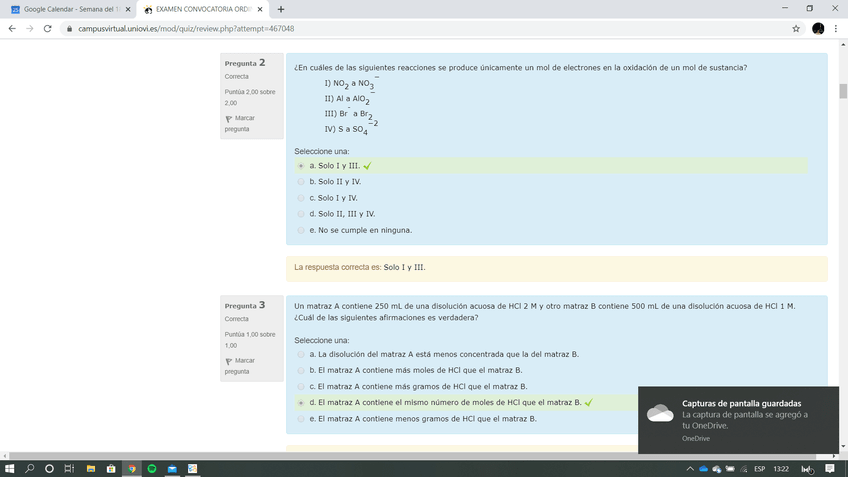Go back to the previous page
This screenshot has width=848, height=477.
[x=12, y=29]
